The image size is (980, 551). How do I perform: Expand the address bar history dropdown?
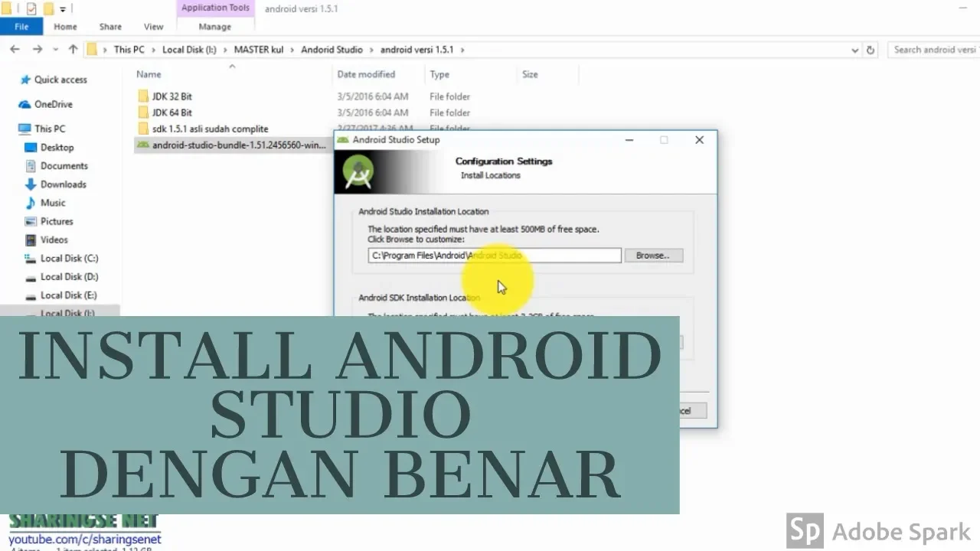click(x=855, y=50)
